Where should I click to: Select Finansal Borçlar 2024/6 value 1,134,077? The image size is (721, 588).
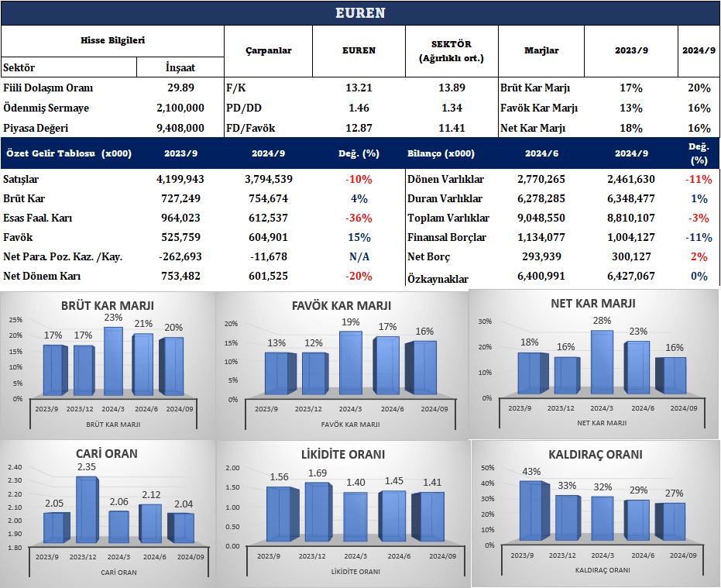pos(541,237)
